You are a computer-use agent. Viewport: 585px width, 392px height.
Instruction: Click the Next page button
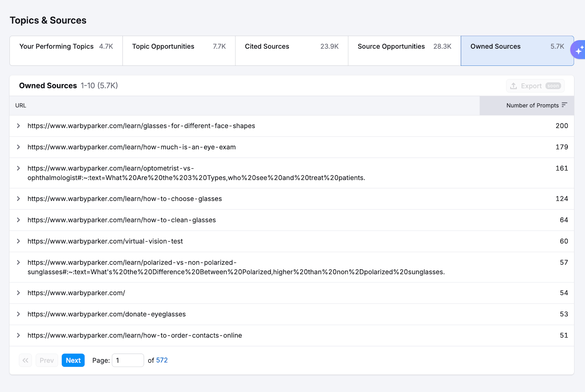tap(73, 360)
